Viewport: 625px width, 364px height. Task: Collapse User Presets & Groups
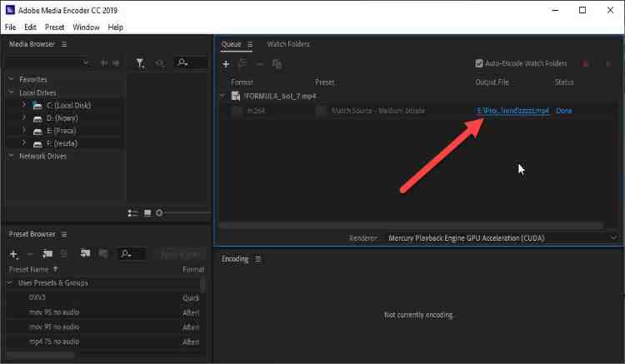(x=11, y=283)
